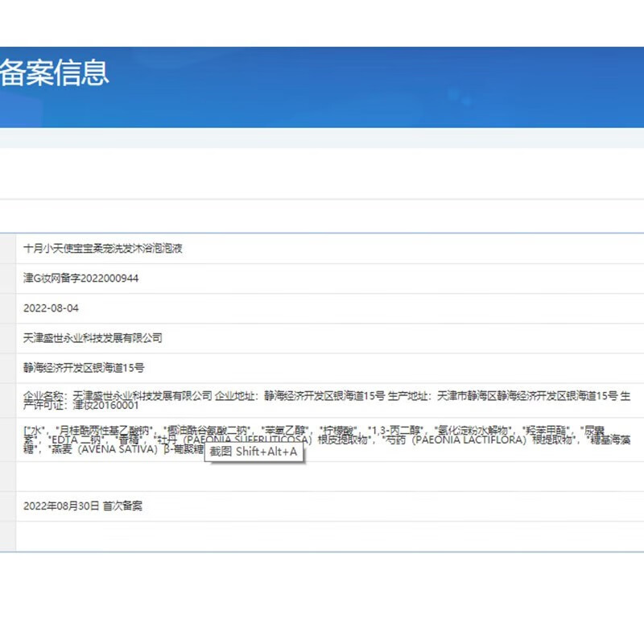Select the empty table row beneath the filing date
The height and width of the screenshot is (644, 644).
coord(322,535)
